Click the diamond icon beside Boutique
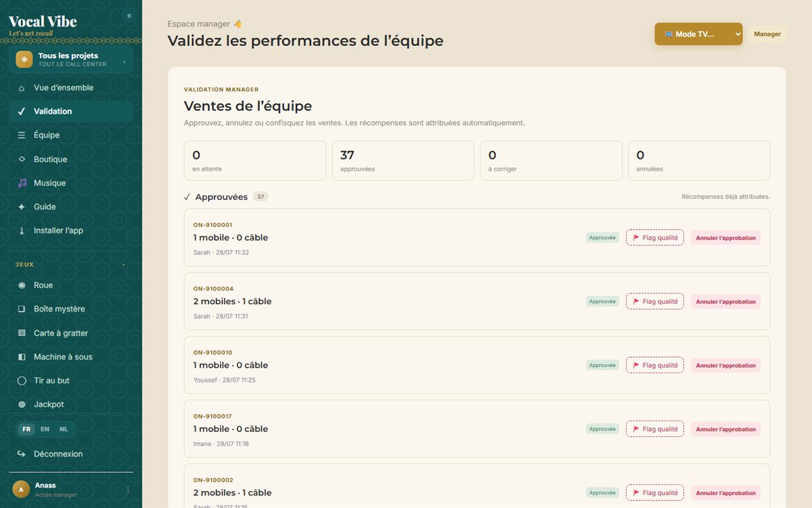The image size is (812, 508). [22, 159]
